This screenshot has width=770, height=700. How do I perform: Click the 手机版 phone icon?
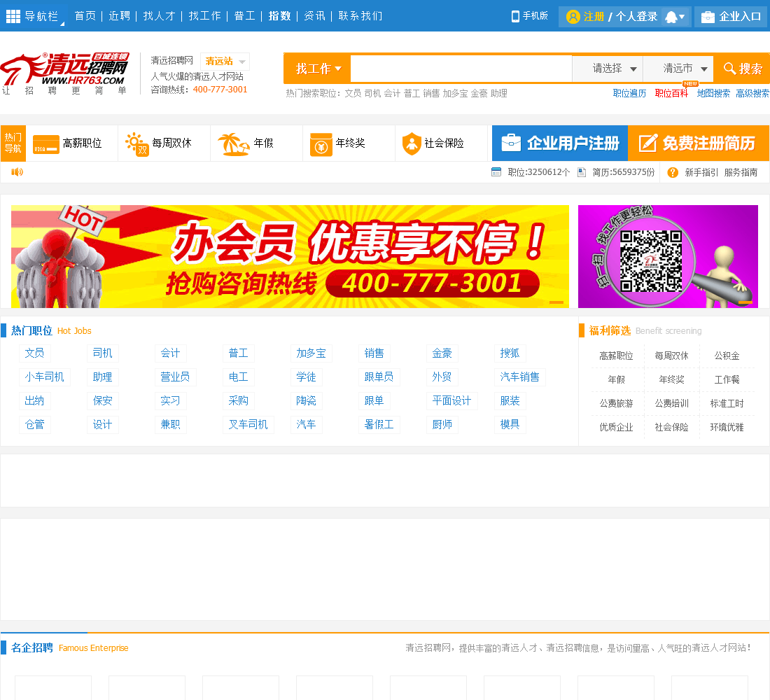pos(515,16)
